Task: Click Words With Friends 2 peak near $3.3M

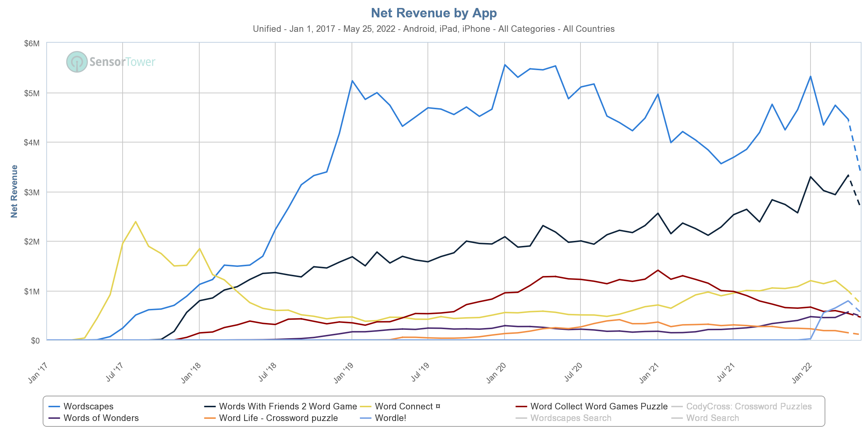Action: coord(848,175)
